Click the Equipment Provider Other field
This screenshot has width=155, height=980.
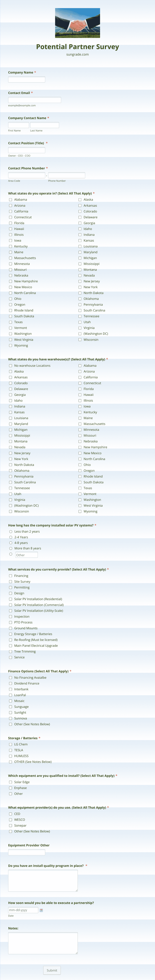click(x=27, y=853)
